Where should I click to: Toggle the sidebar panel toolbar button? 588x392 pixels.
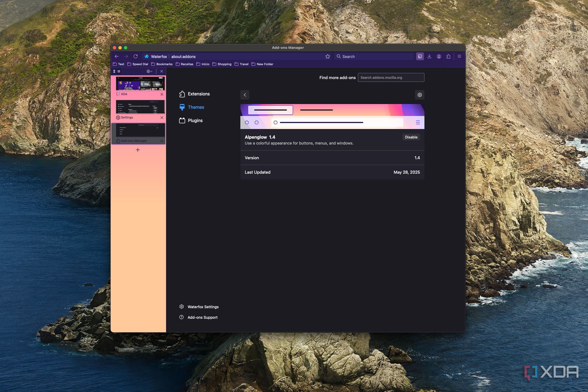tap(420, 56)
